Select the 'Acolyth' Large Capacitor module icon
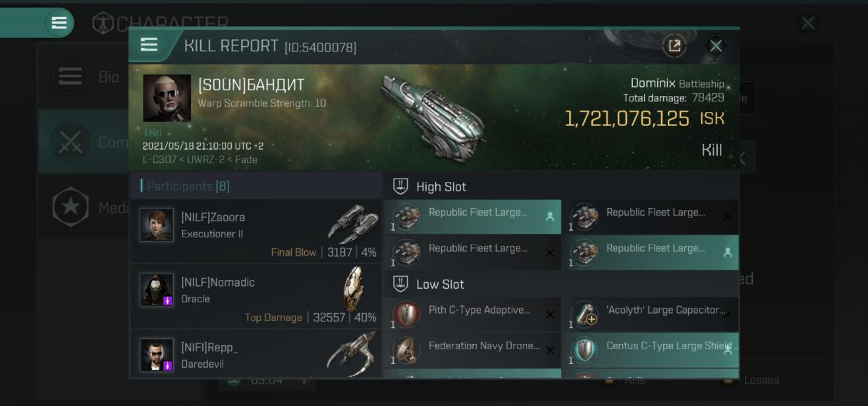This screenshot has height=406, width=868. pyautogui.click(x=584, y=314)
